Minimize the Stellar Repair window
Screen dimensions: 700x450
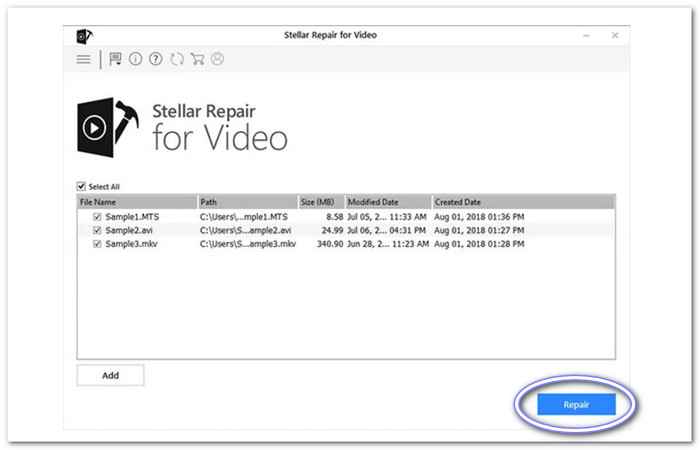tap(587, 35)
